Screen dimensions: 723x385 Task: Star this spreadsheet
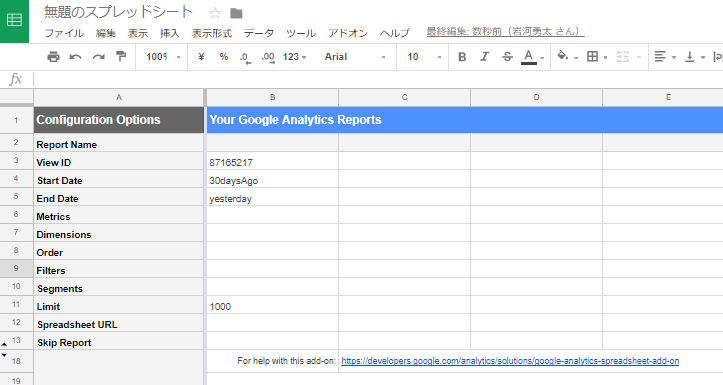click(215, 13)
